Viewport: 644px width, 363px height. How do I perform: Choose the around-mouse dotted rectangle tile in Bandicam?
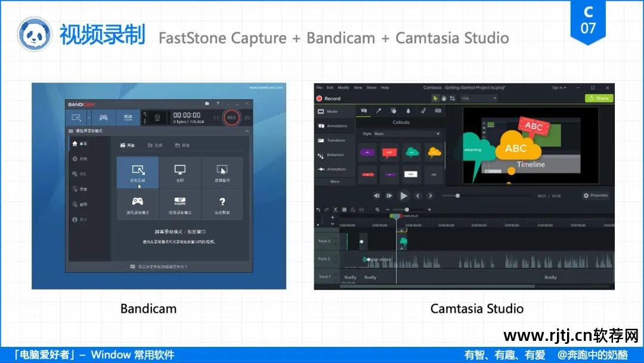(x=222, y=173)
